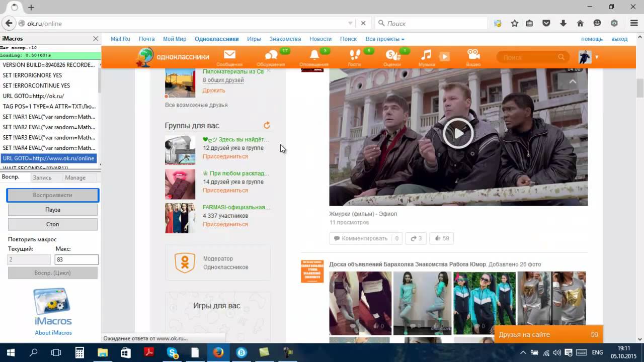Refresh Группы для вас suggestions
Image resolution: width=644 pixels, height=362 pixels.
[267, 125]
